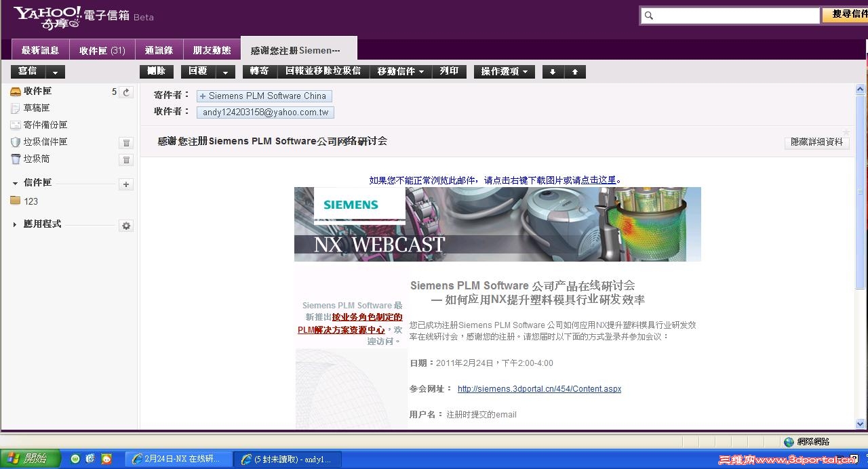The height and width of the screenshot is (469, 868).
Task: Click the NX Webcast banner image
Action: click(497, 224)
